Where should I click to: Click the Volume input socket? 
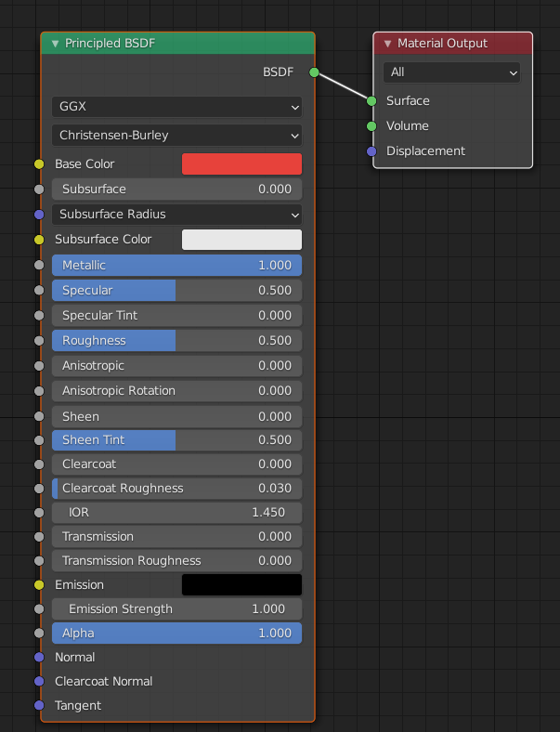[x=371, y=126]
